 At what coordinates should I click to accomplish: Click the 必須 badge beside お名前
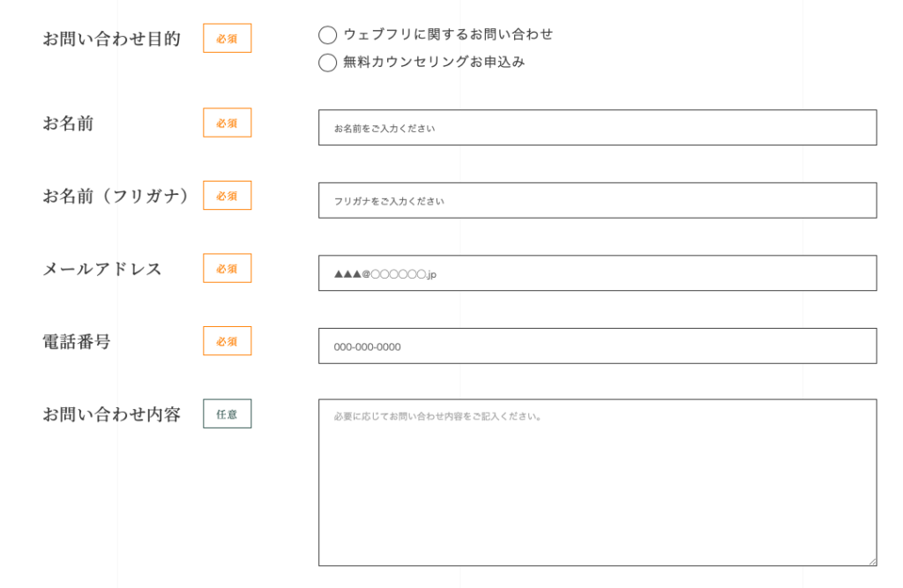[227, 123]
